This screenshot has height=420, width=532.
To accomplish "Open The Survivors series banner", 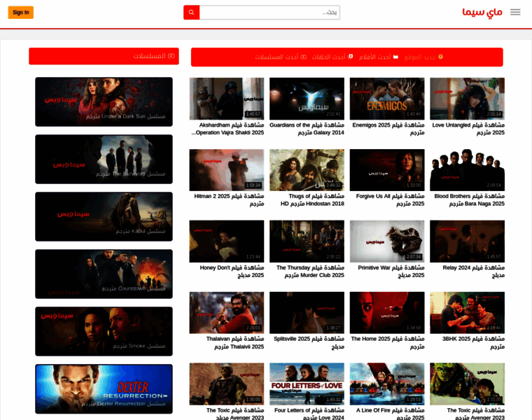I will click(104, 159).
